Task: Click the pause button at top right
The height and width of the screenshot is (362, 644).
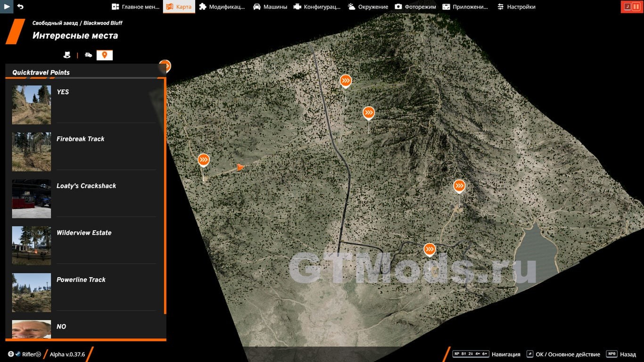Action: 636,7
